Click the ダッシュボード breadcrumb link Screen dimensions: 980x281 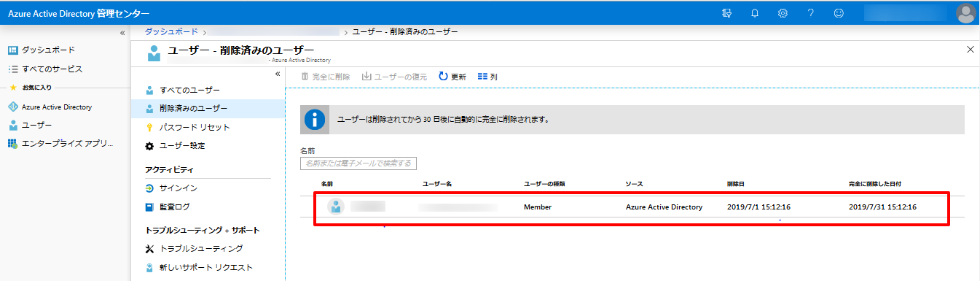[x=171, y=32]
